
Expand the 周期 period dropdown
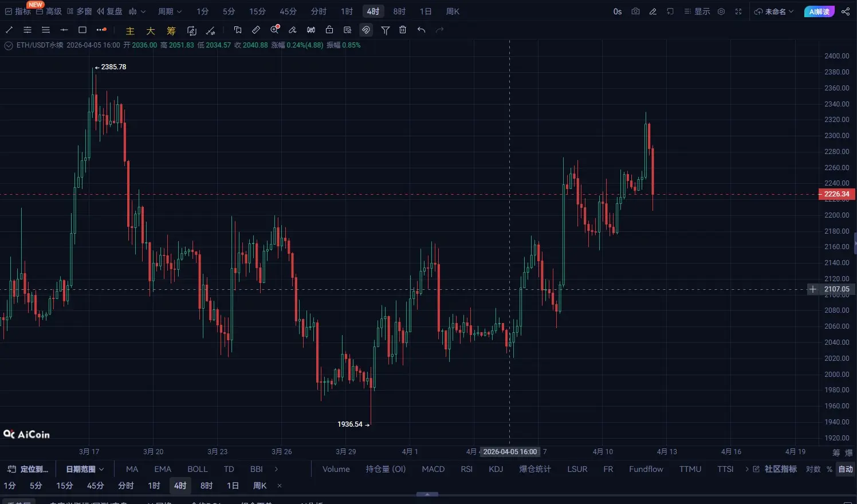pos(170,11)
